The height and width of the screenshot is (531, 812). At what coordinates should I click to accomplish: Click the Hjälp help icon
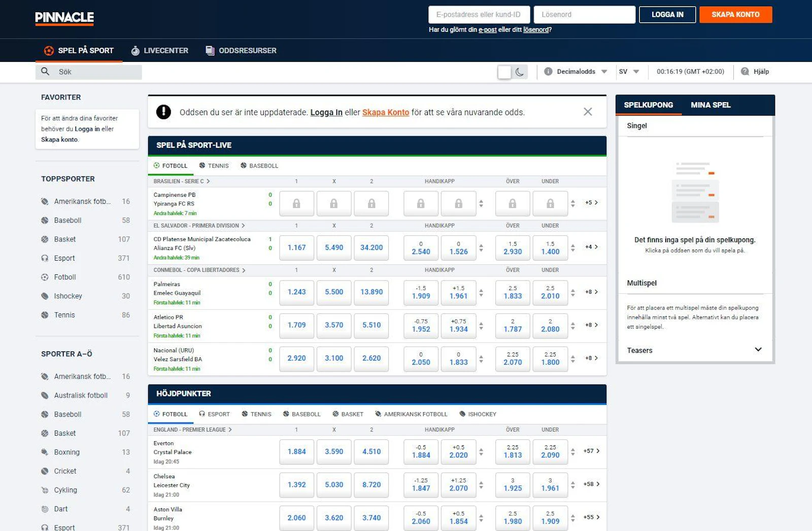[x=745, y=72]
